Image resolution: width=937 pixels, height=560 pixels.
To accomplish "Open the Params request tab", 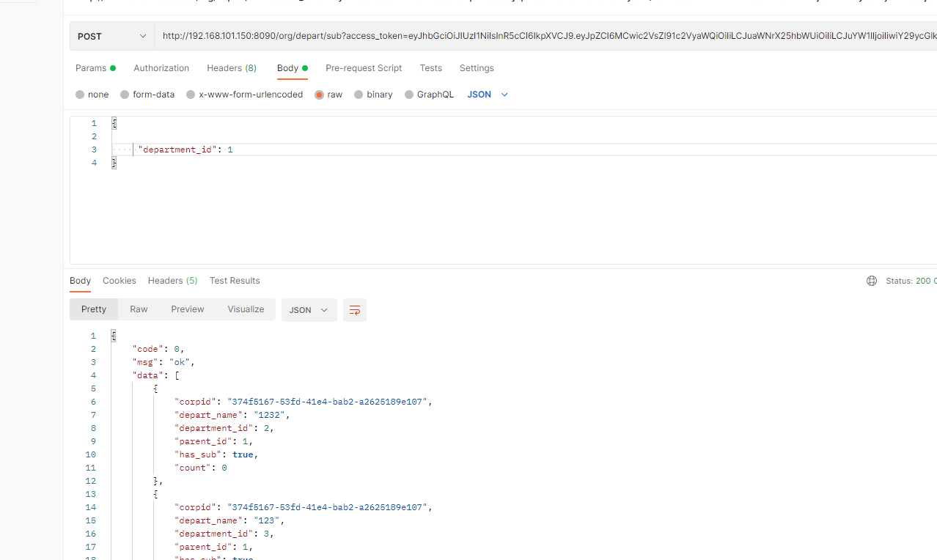I will [95, 68].
